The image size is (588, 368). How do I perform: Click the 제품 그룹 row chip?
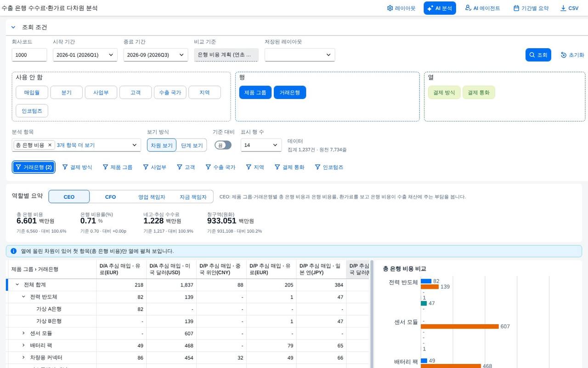tap(255, 92)
